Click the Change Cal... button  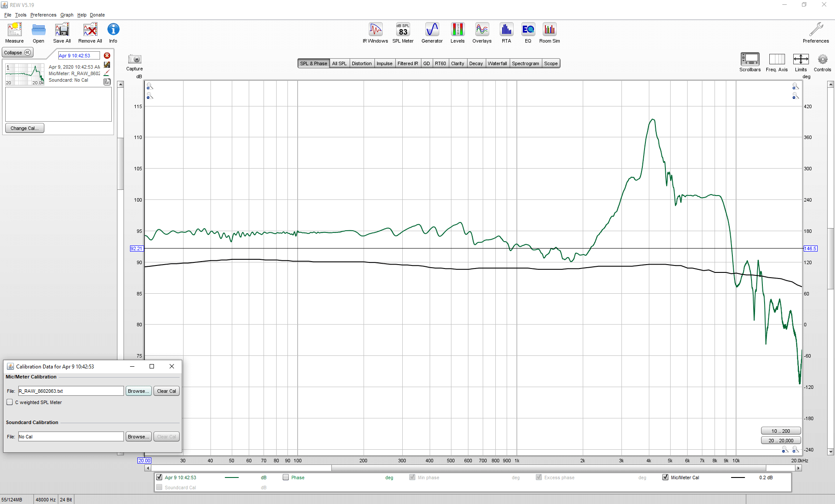[x=25, y=128]
